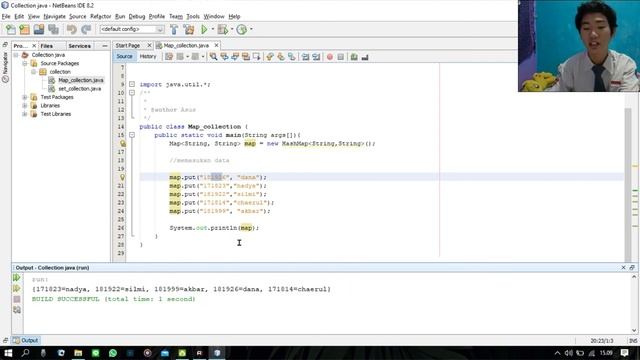Toggle Rectangular Selection icon
This screenshot has height=360, width=640.
click(256, 57)
